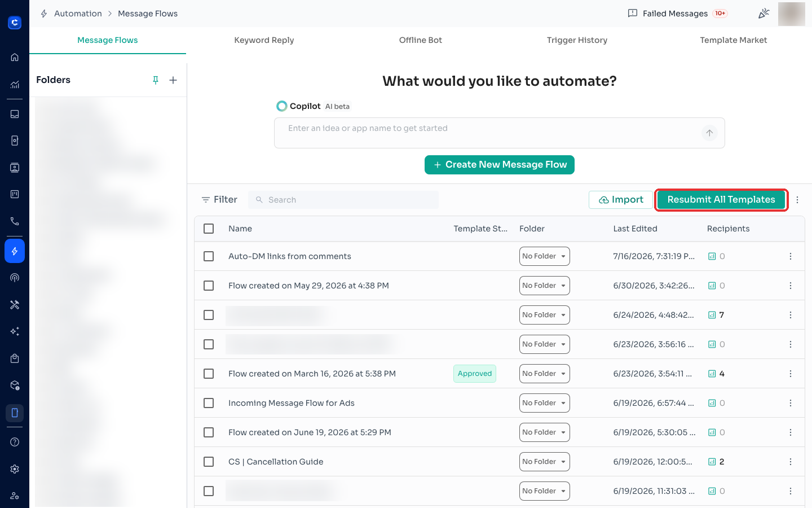Check the CS | Cancellation Guide row

209,462
